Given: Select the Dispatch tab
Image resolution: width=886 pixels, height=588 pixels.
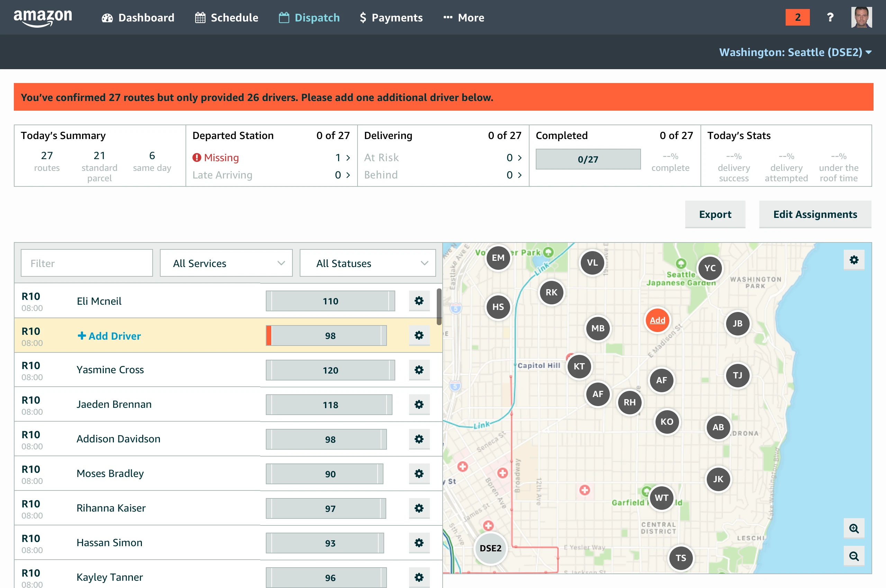Looking at the screenshot, I should click(309, 18).
